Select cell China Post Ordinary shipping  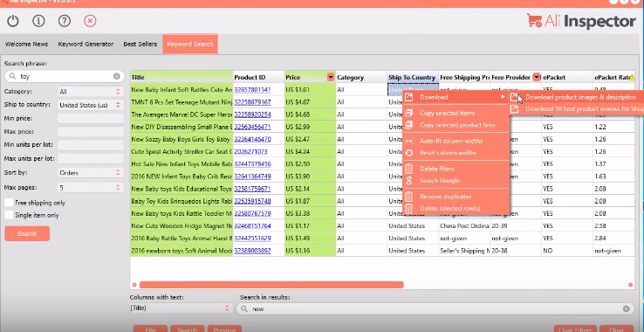(x=464, y=226)
